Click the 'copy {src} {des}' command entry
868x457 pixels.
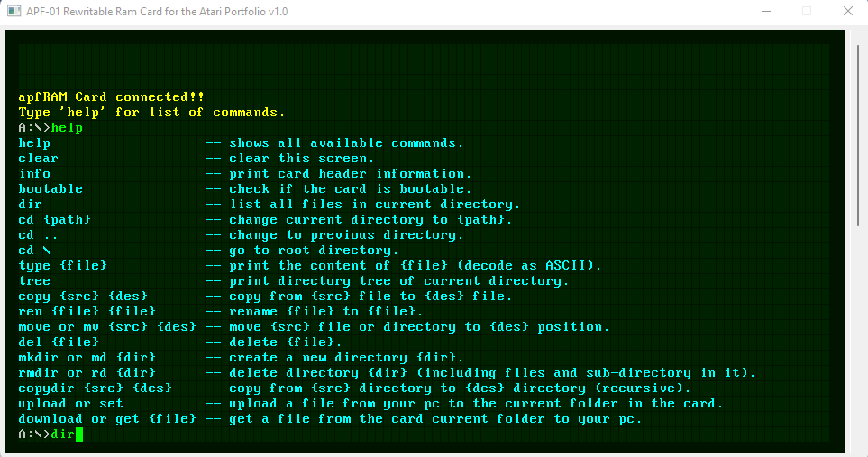click(x=83, y=297)
